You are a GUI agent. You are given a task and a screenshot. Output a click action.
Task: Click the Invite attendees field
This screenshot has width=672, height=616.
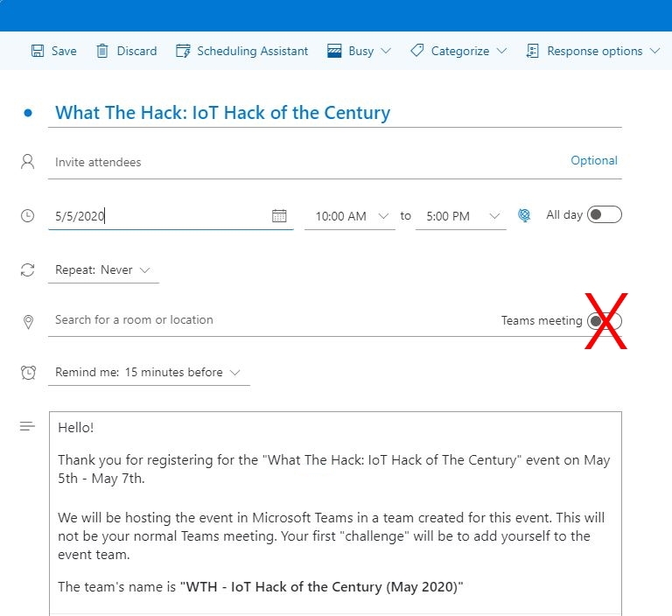[262, 162]
